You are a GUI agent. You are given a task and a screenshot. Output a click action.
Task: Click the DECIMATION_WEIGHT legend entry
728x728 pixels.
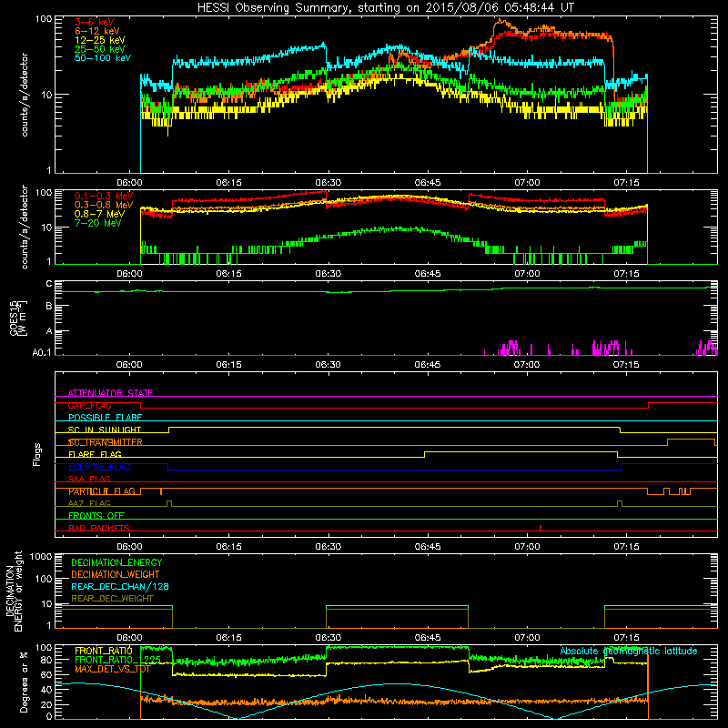(x=116, y=575)
